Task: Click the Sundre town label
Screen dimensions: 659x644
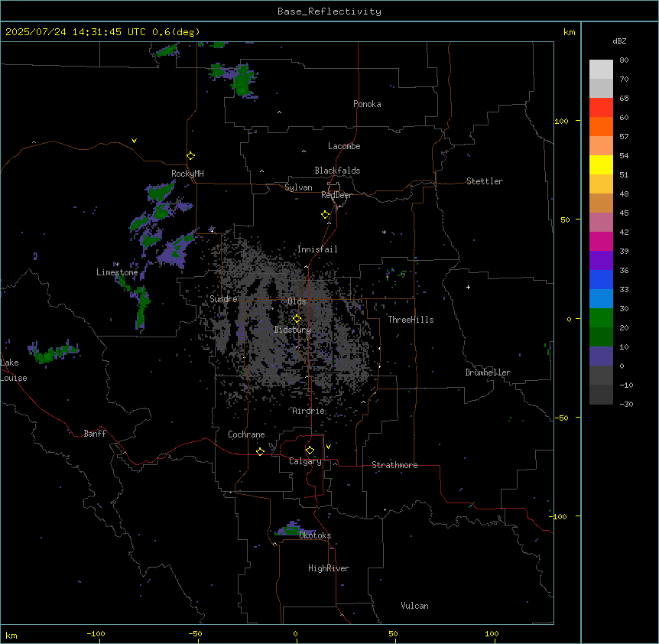Action: (223, 299)
